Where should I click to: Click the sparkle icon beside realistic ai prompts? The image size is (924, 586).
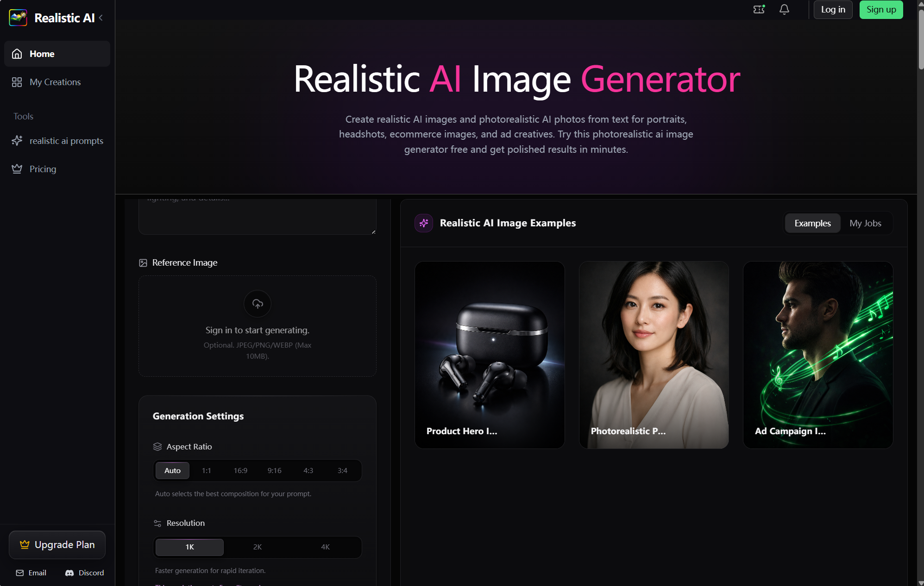[x=17, y=141]
